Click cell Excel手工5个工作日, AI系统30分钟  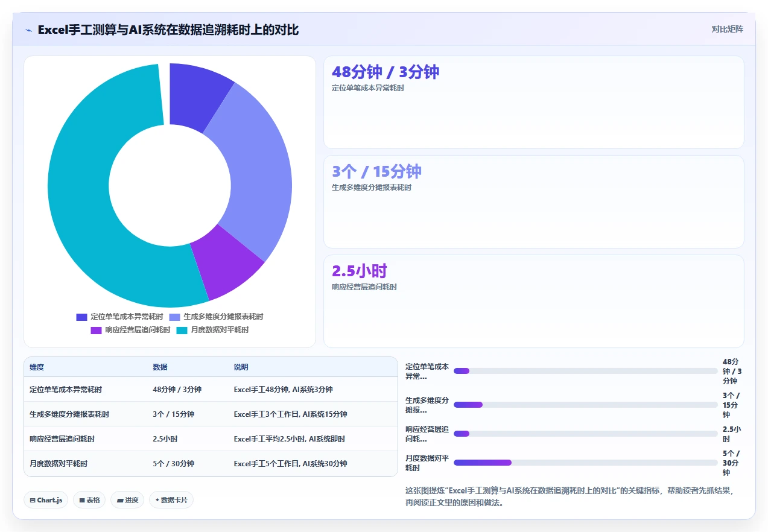click(290, 464)
